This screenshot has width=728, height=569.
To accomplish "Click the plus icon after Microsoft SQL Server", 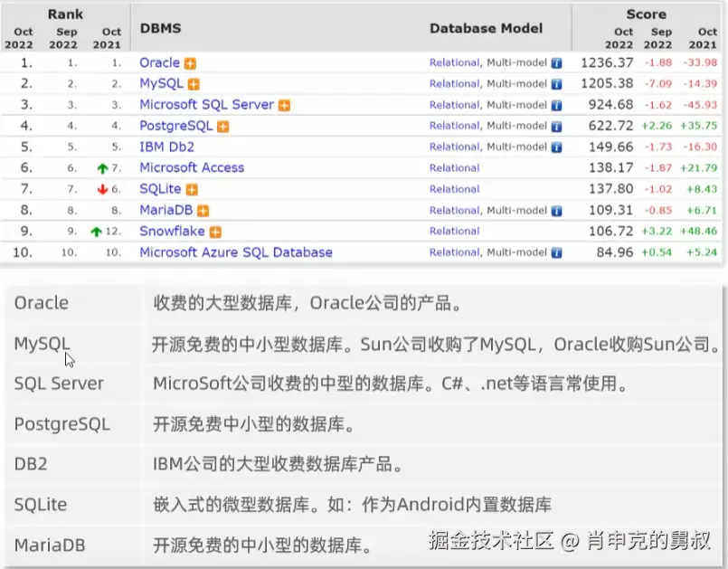I will point(284,106).
